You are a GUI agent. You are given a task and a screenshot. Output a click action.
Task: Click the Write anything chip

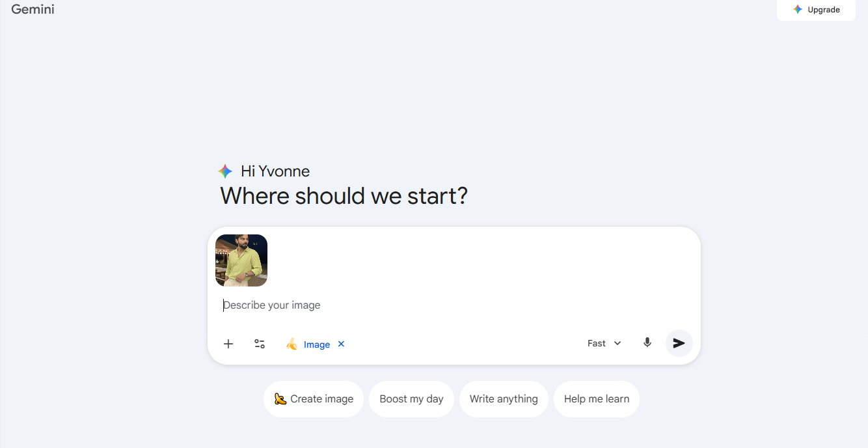tap(504, 399)
